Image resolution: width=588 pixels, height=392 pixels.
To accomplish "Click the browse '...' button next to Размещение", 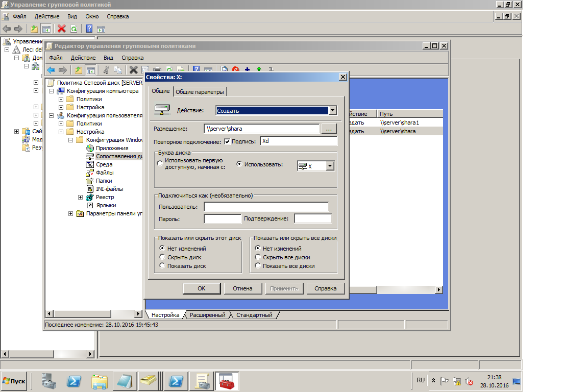I will [x=329, y=129].
